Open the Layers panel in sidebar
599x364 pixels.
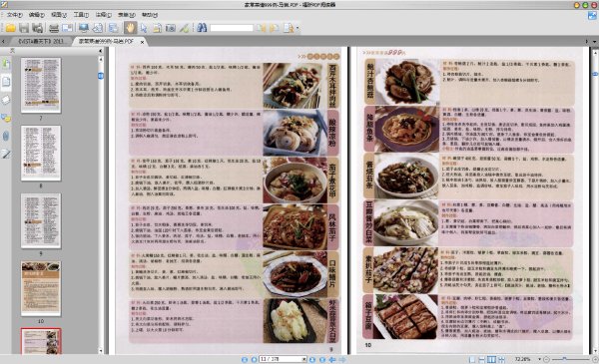tap(6, 100)
